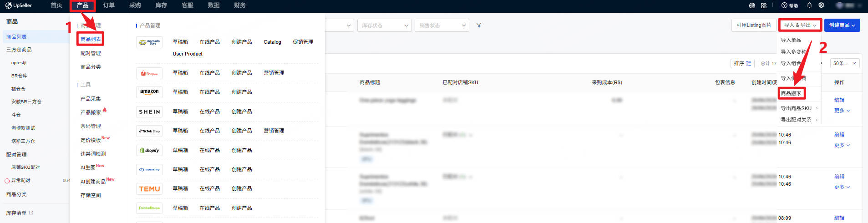The image size is (868, 223).
Task: Click the 排序 sort button
Action: point(742,63)
